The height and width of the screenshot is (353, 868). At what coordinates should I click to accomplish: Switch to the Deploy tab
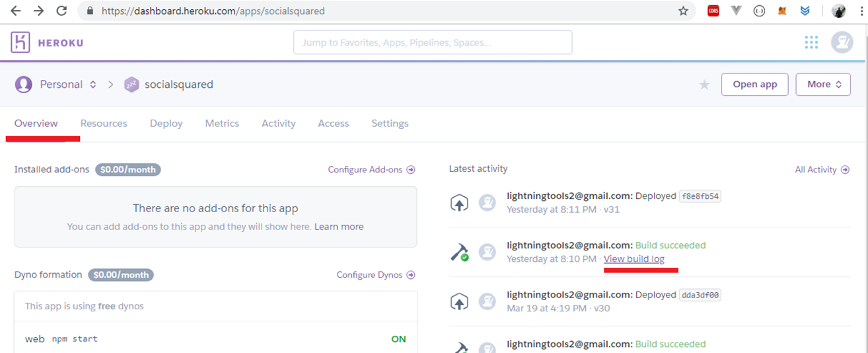(x=166, y=124)
